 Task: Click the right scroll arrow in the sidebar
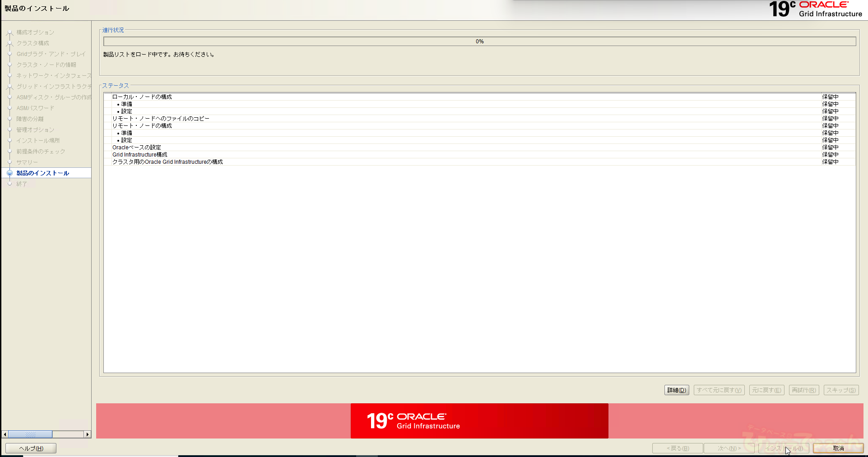[x=88, y=434]
